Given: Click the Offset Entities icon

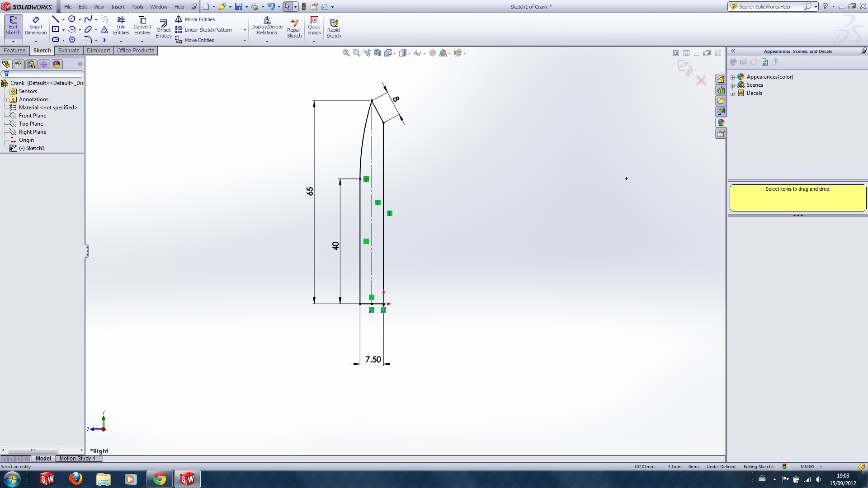Looking at the screenshot, I should (163, 29).
